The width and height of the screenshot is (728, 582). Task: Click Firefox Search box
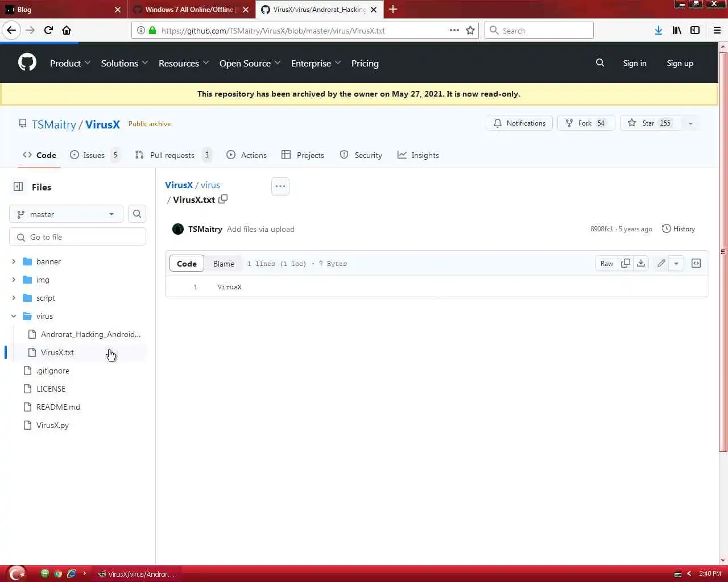[539, 30]
